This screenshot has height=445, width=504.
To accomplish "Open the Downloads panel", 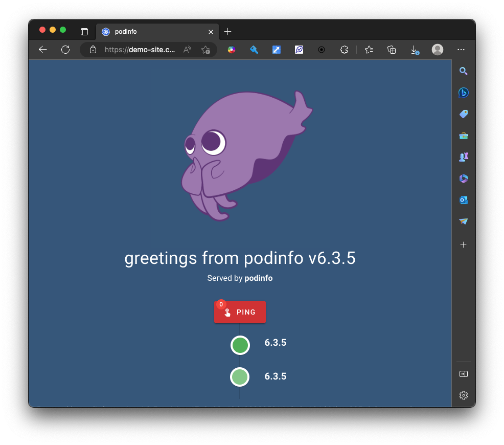I will click(x=415, y=50).
